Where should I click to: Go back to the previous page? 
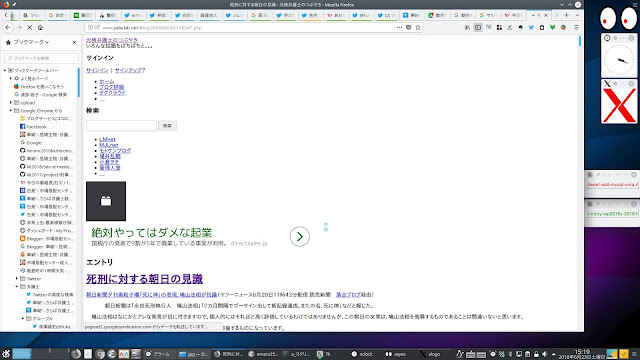[8, 27]
